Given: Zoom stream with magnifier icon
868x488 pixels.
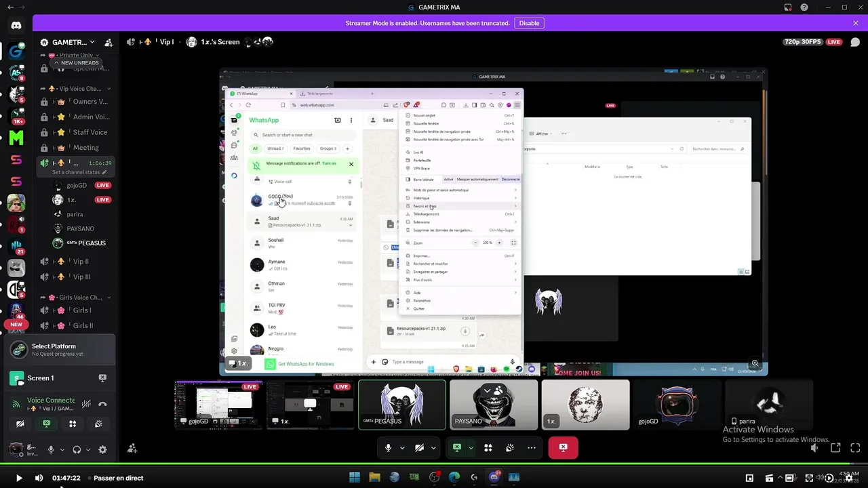Looking at the screenshot, I should [x=755, y=364].
